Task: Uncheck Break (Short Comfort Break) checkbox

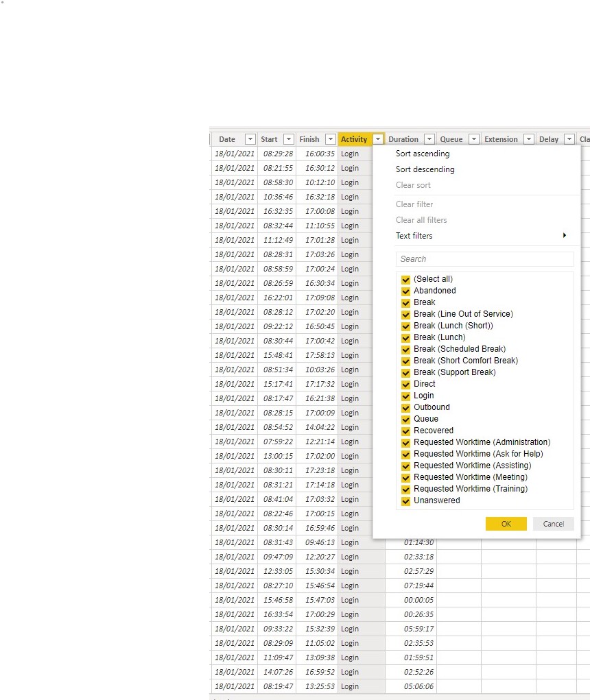Action: tap(405, 361)
